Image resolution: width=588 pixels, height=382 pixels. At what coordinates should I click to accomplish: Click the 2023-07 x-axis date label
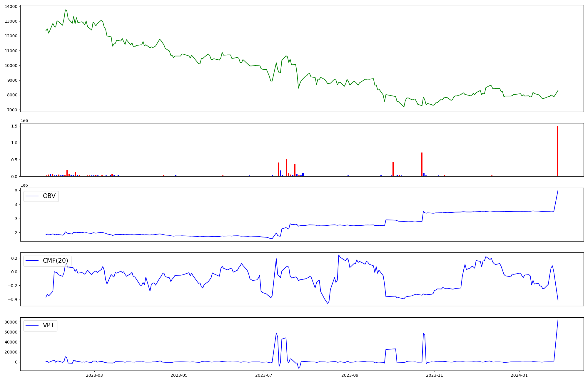pos(264,375)
